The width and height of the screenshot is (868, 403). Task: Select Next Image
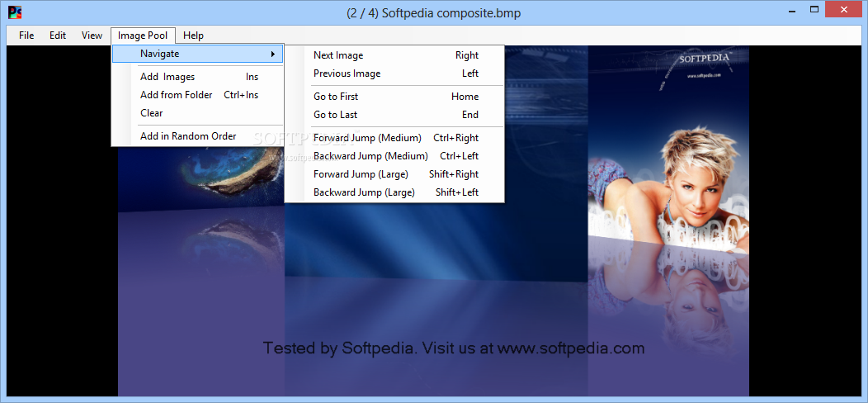point(394,55)
